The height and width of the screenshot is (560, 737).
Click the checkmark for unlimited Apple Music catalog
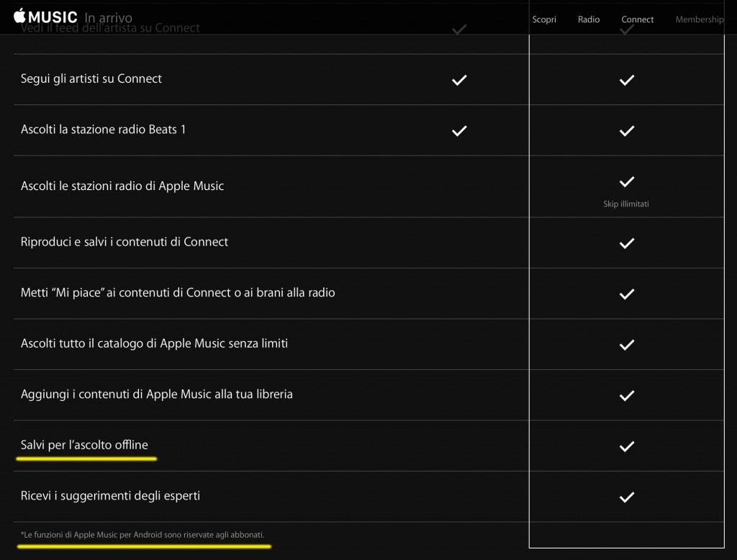(x=626, y=344)
